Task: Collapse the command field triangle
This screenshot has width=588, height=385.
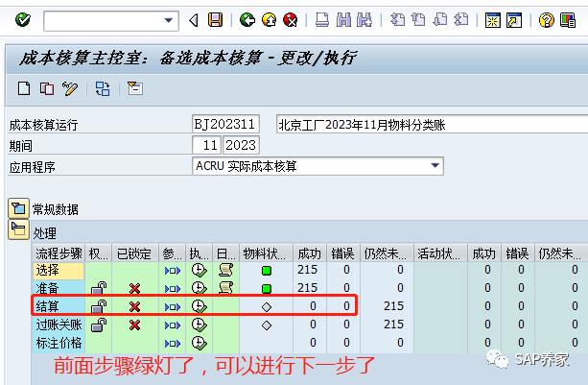Action: (x=194, y=20)
